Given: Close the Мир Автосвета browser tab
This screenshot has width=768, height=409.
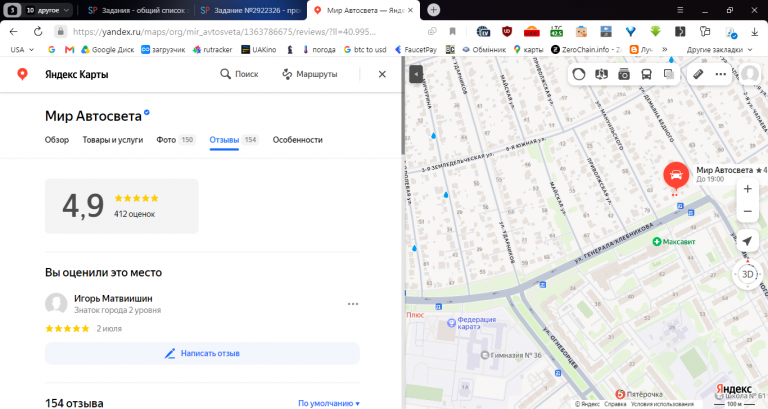Looking at the screenshot, I should click(410, 10).
